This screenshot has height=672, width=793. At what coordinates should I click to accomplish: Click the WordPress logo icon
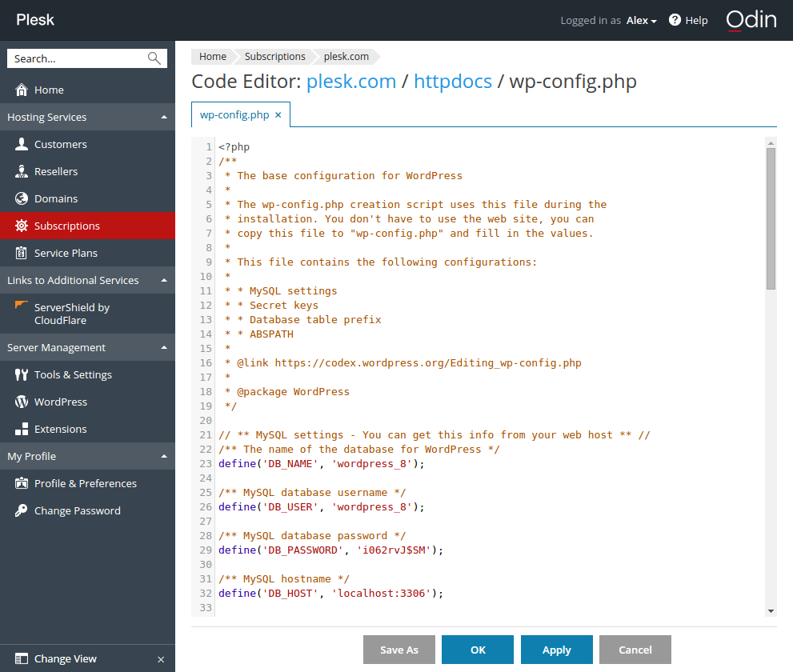click(22, 402)
